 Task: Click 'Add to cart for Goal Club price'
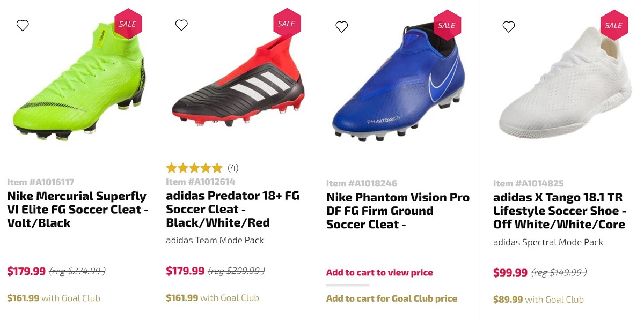click(x=392, y=298)
